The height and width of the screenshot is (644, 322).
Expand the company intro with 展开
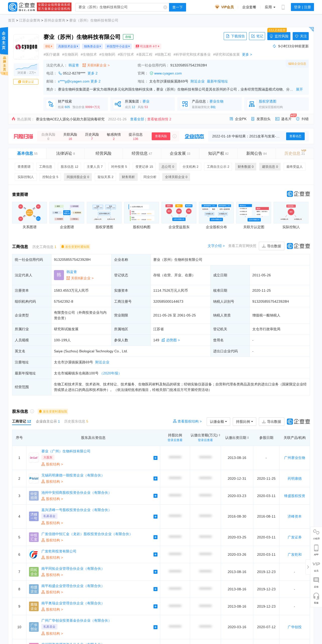pos(299,89)
